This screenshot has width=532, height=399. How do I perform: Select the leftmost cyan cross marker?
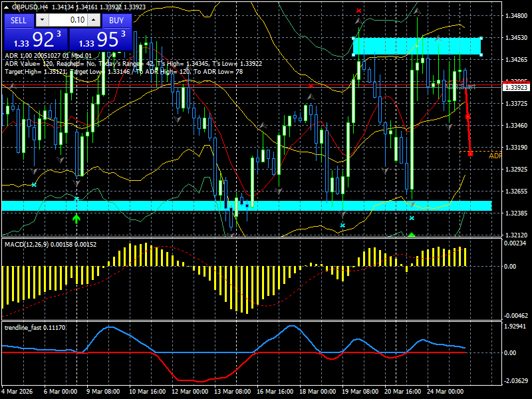point(34,185)
